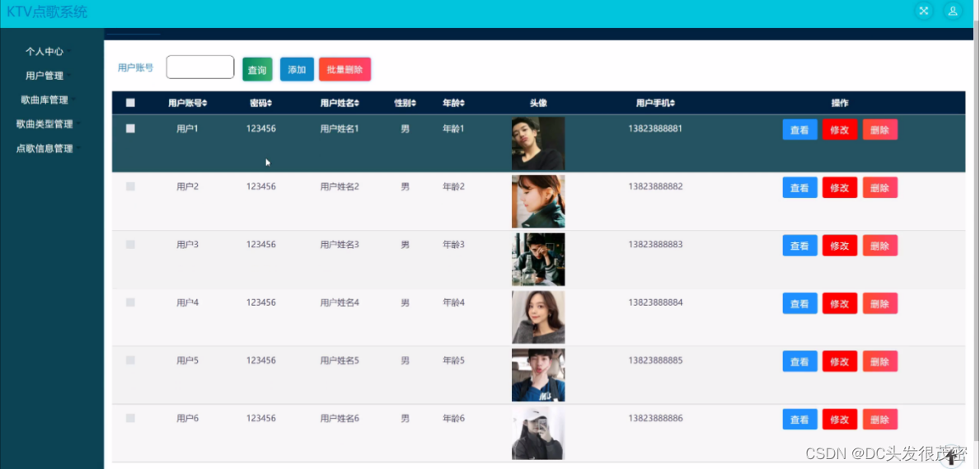The width and height of the screenshot is (980, 469).
Task: Click 删除 for 用户4
Action: point(880,303)
